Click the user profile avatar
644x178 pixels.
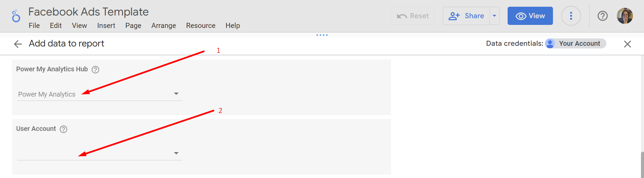click(625, 16)
